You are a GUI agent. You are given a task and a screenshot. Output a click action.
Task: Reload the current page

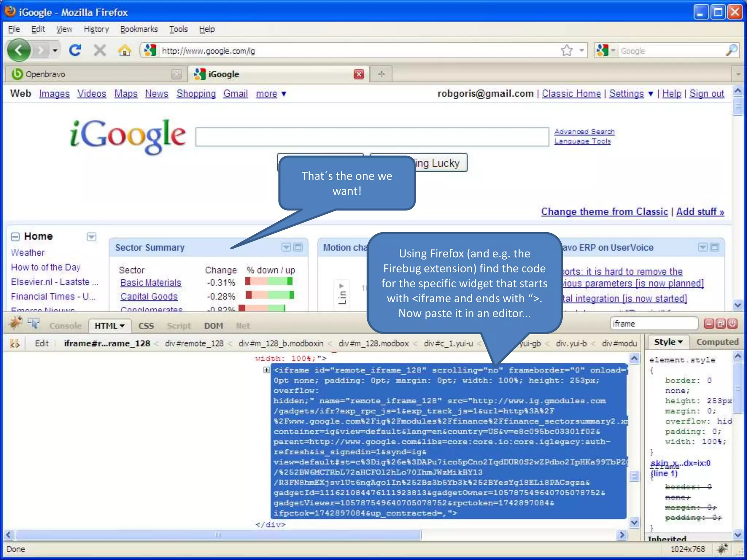[x=75, y=50]
